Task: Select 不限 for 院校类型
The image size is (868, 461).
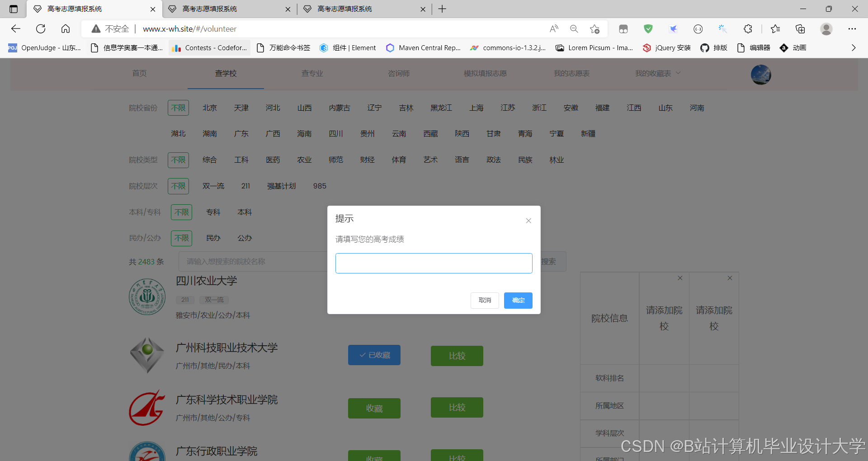Action: pos(178,160)
